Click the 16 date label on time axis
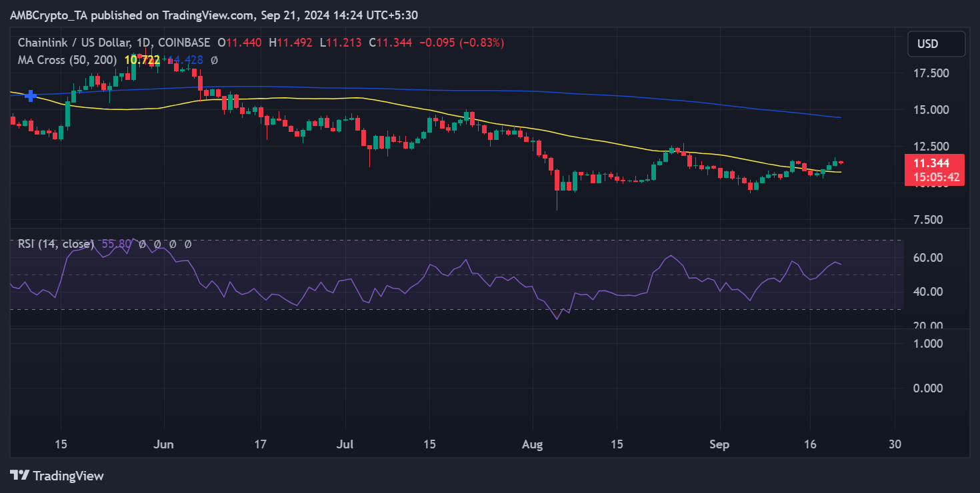Viewport: 980px width, 493px height. 809,444
